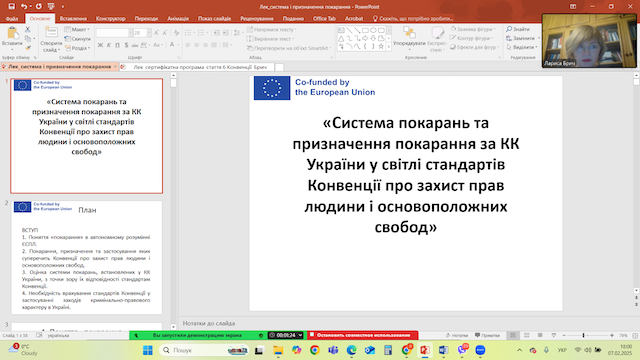Toggle underline П formatting
Image resolution: width=640 pixels, height=360 pixels.
click(117, 45)
